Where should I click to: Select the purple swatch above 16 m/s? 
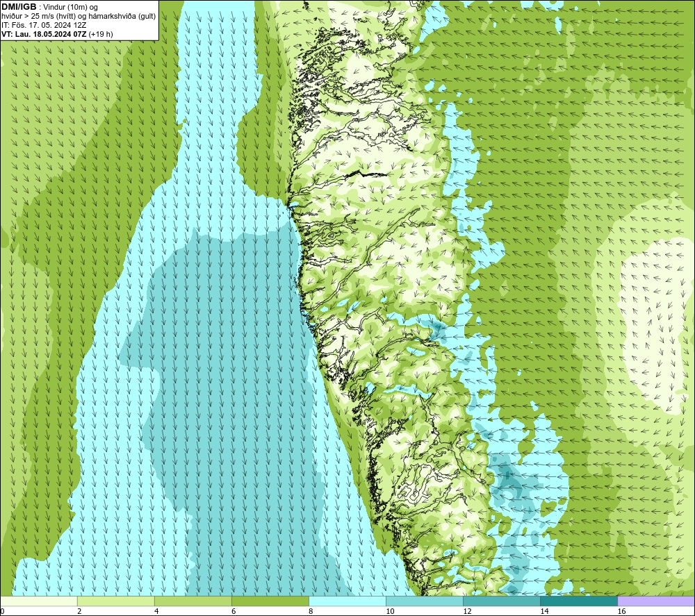point(656,601)
